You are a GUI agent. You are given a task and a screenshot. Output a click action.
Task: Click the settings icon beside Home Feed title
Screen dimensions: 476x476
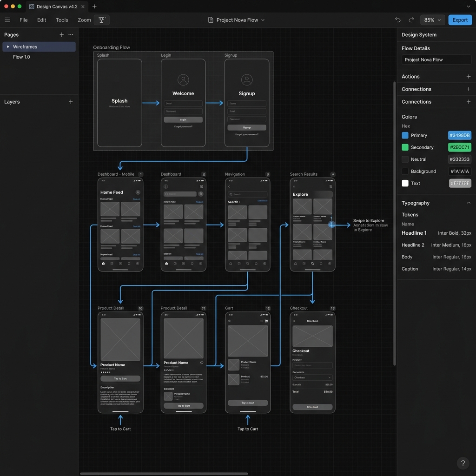(138, 192)
